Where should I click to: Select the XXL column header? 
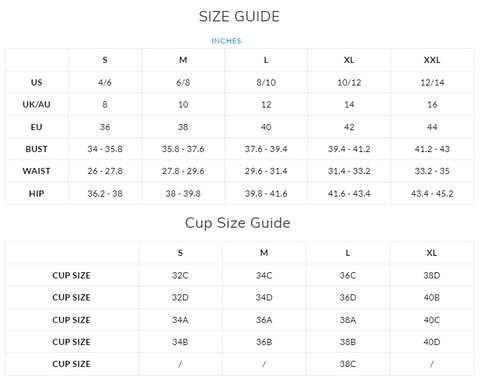coord(432,60)
